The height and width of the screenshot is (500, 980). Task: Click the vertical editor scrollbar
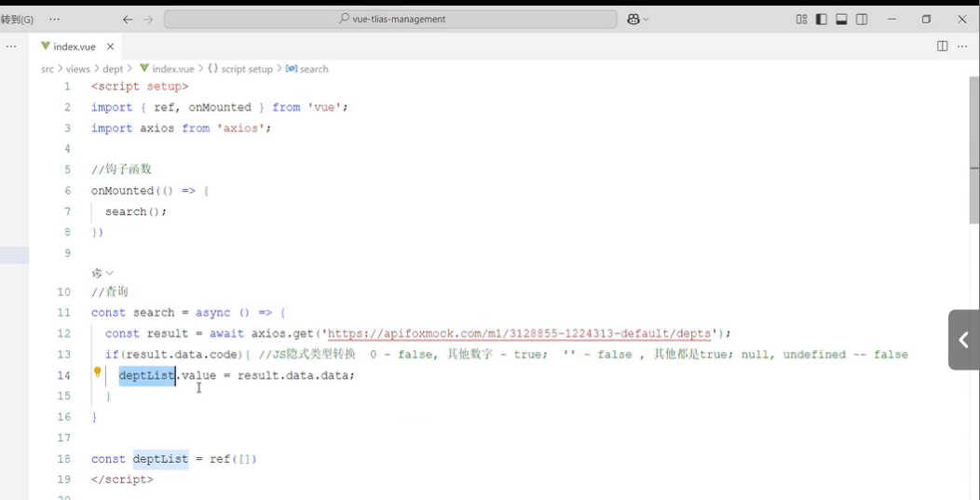click(x=974, y=150)
